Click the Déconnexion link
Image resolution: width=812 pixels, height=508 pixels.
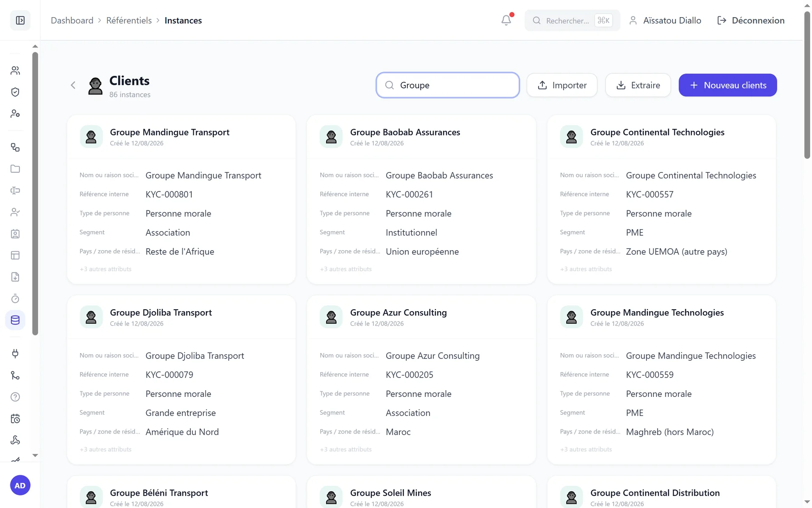751,20
